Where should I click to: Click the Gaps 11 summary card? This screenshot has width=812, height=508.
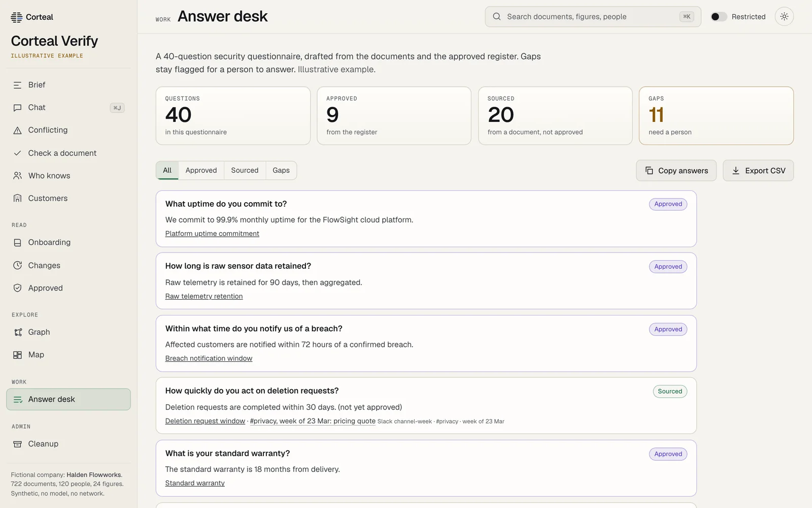click(x=716, y=116)
